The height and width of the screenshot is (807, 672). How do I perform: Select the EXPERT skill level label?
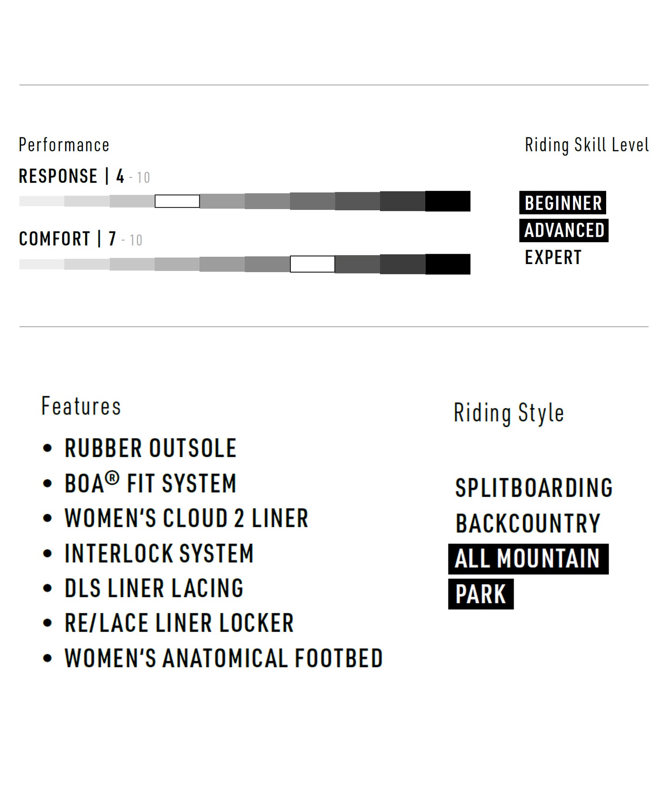click(553, 258)
